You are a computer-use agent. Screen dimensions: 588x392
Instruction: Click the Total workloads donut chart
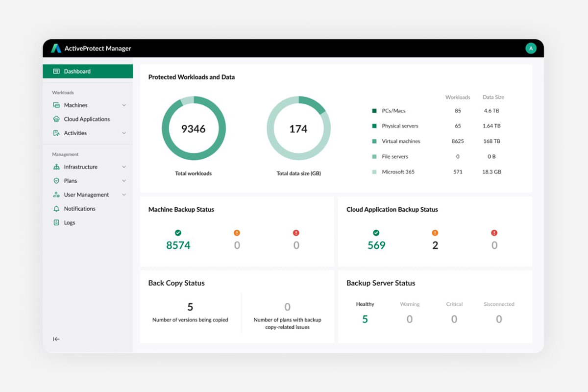194,128
